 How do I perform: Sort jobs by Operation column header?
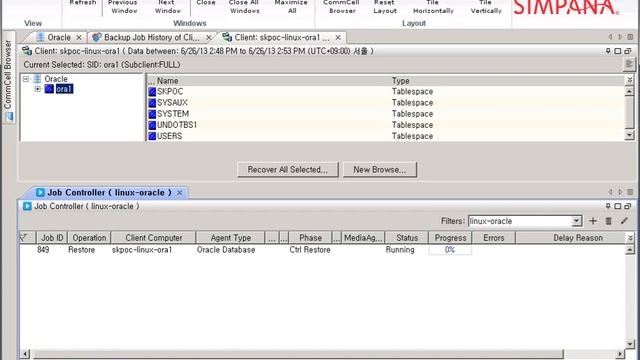click(x=89, y=238)
